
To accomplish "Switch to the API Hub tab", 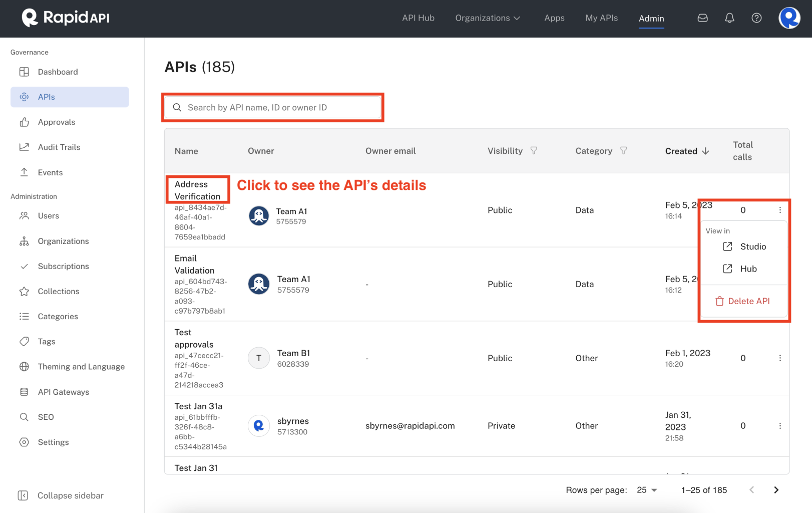I will click(419, 18).
